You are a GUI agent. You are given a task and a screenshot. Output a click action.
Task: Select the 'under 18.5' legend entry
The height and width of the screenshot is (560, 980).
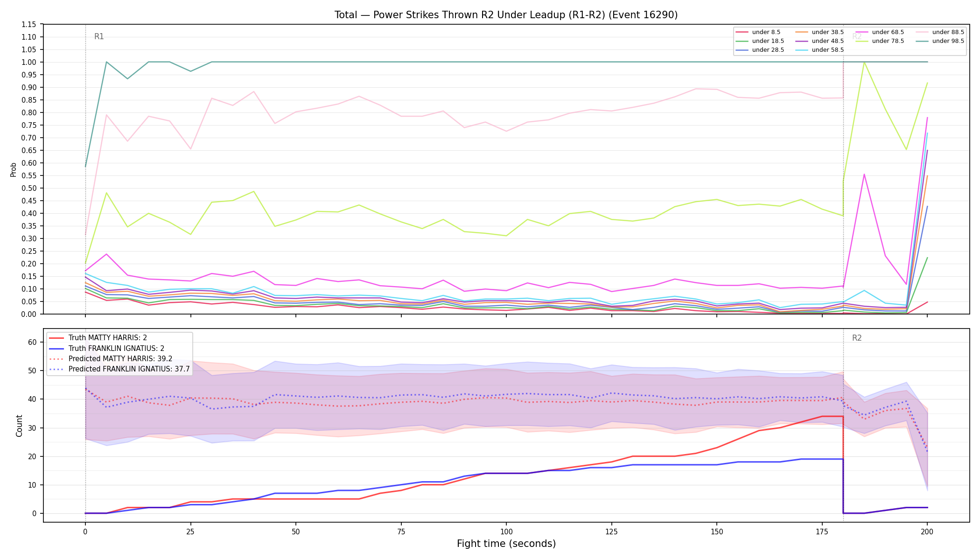760,41
